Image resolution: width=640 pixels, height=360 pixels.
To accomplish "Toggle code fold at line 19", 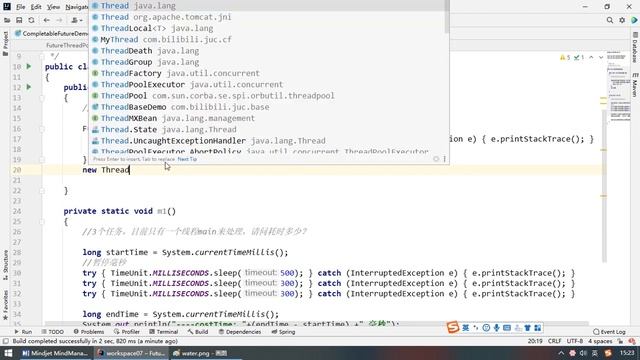I will coord(42,160).
